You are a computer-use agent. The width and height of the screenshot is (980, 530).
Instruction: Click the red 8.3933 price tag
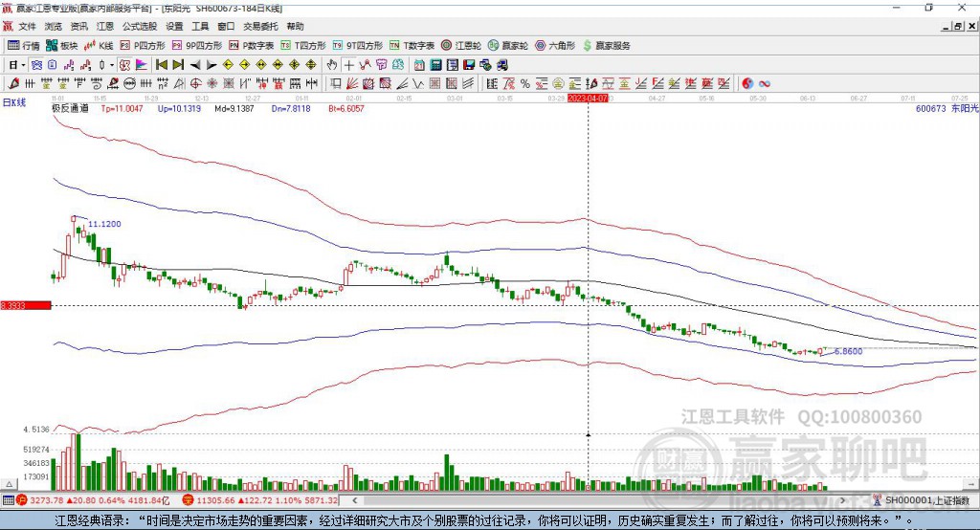click(26, 305)
